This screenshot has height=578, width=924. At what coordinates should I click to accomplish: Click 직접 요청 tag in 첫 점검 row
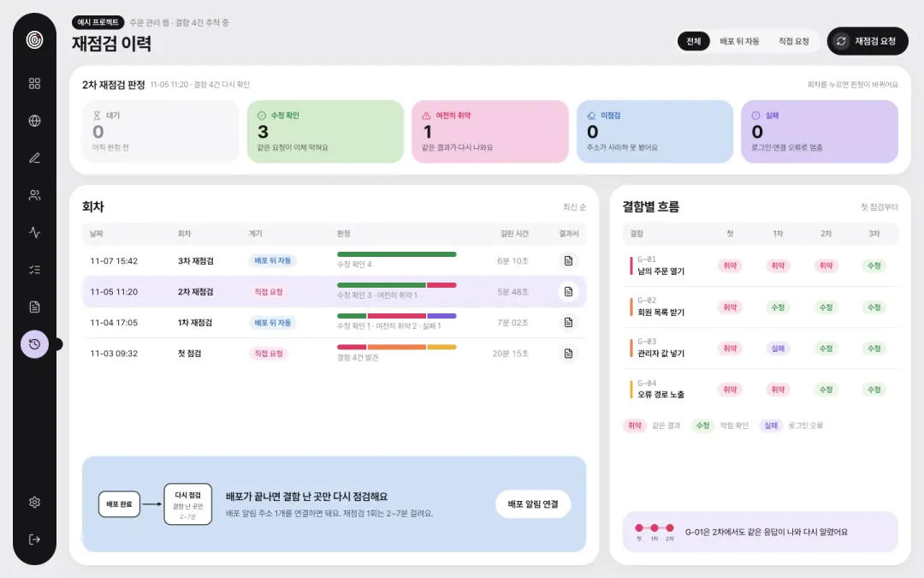point(269,354)
